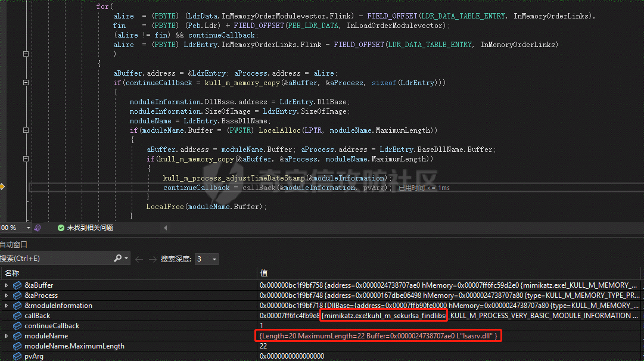This screenshot has height=361, width=644.
Task: Click the kull_m_process_adjustTimeDateStamp code line
Action: coord(277,178)
